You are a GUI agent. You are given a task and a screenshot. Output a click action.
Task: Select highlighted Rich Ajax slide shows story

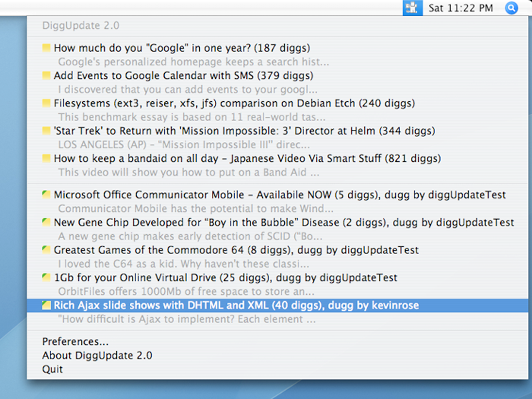[236, 306]
